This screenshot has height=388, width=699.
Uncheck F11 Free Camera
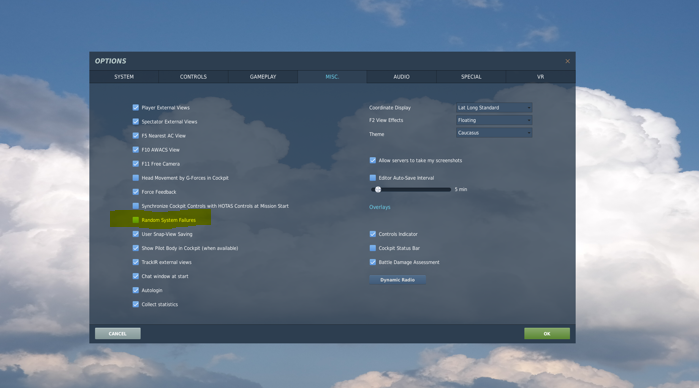(x=136, y=164)
